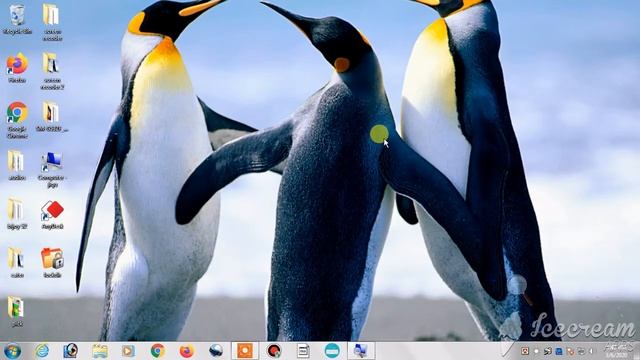
Task: Launch Firefox from the taskbar
Action: click(187, 351)
